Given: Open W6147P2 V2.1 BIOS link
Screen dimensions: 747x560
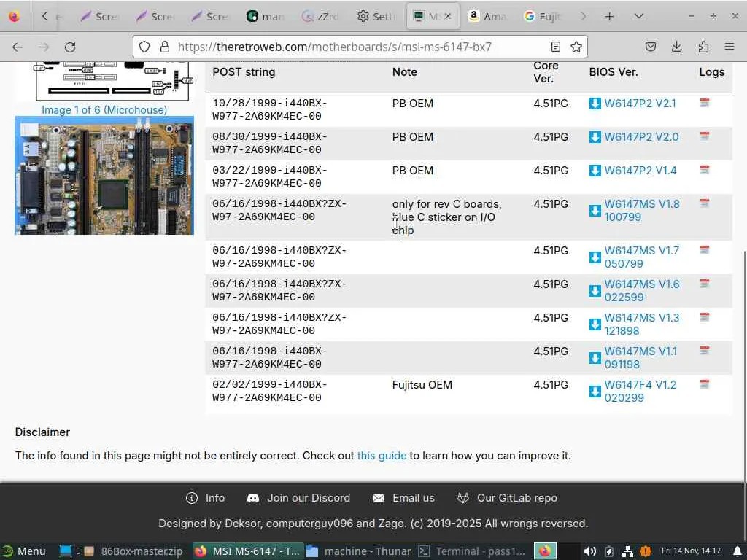Looking at the screenshot, I should tap(640, 104).
